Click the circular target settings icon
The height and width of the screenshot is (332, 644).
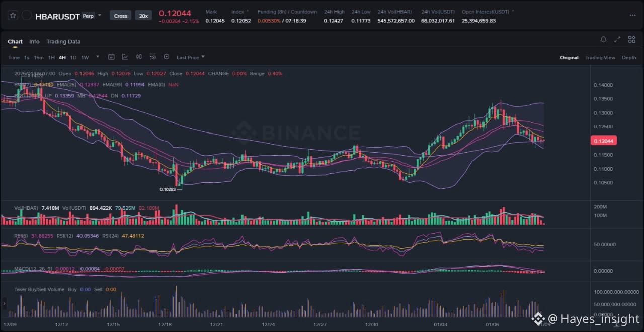coord(167,57)
